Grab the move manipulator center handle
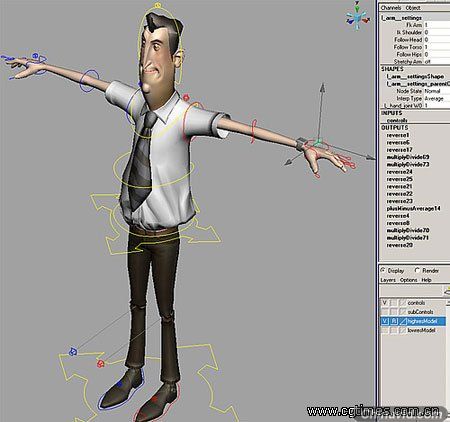 pyautogui.click(x=318, y=143)
